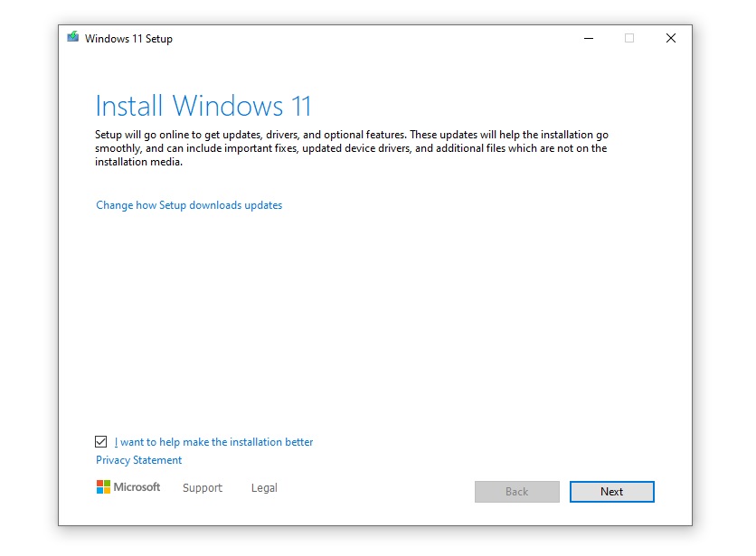
Task: Minimize the Windows 11 Setup window
Action: [589, 38]
